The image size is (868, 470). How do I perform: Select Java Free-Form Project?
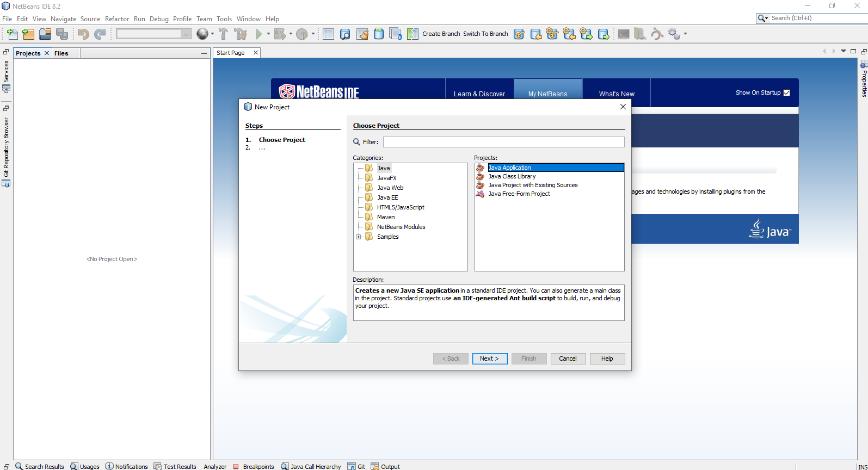pyautogui.click(x=519, y=194)
